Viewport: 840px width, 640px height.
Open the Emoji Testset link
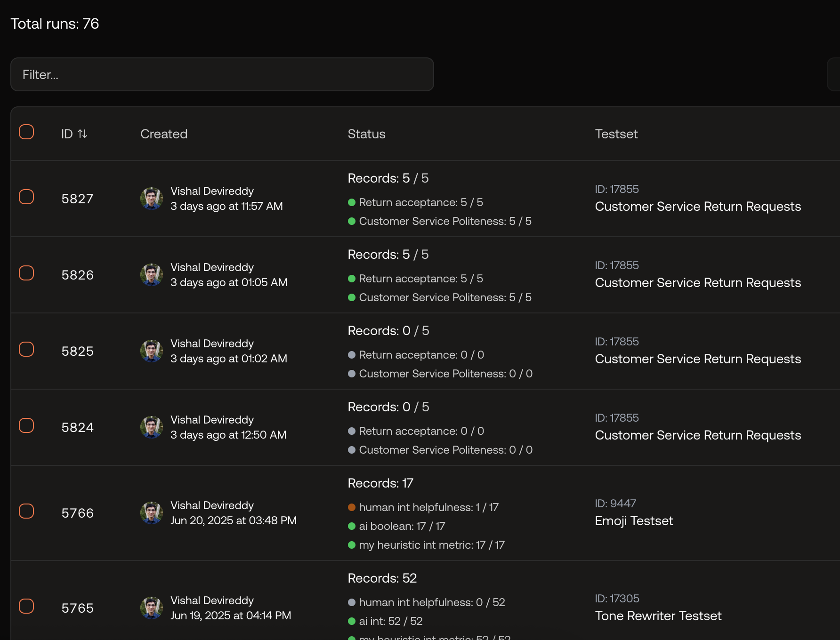pyautogui.click(x=634, y=521)
